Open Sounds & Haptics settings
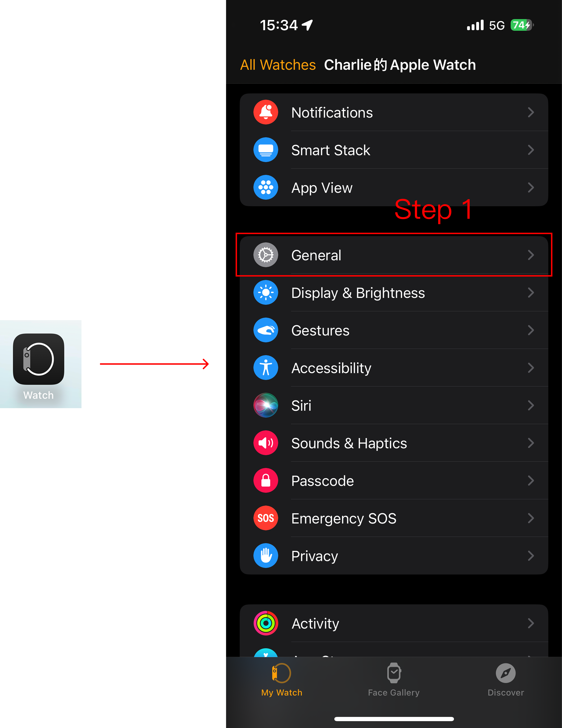Viewport: 562px width, 728px height. [394, 443]
